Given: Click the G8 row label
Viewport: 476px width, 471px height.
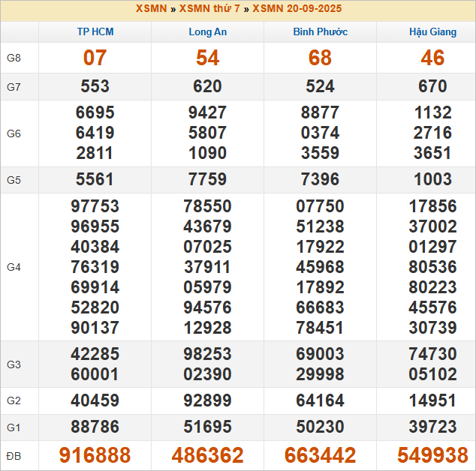Looking at the screenshot, I should click(14, 58).
